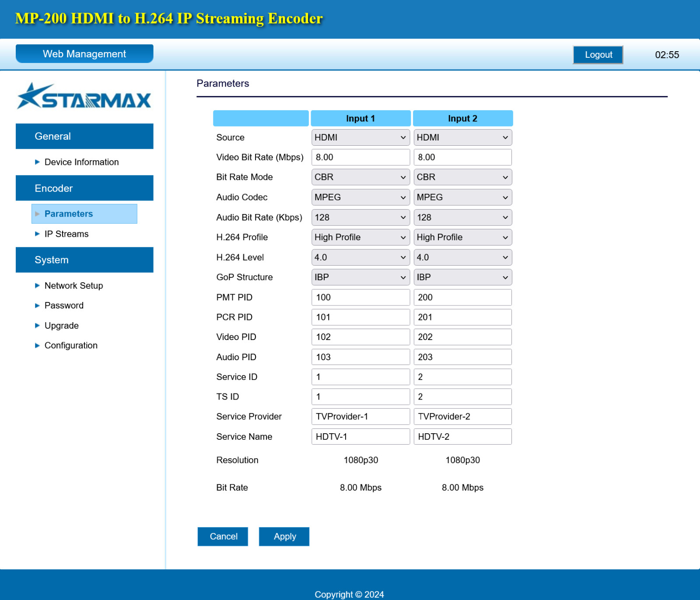Image resolution: width=700 pixels, height=600 pixels.
Task: Click the Cancel button
Action: pyautogui.click(x=223, y=537)
